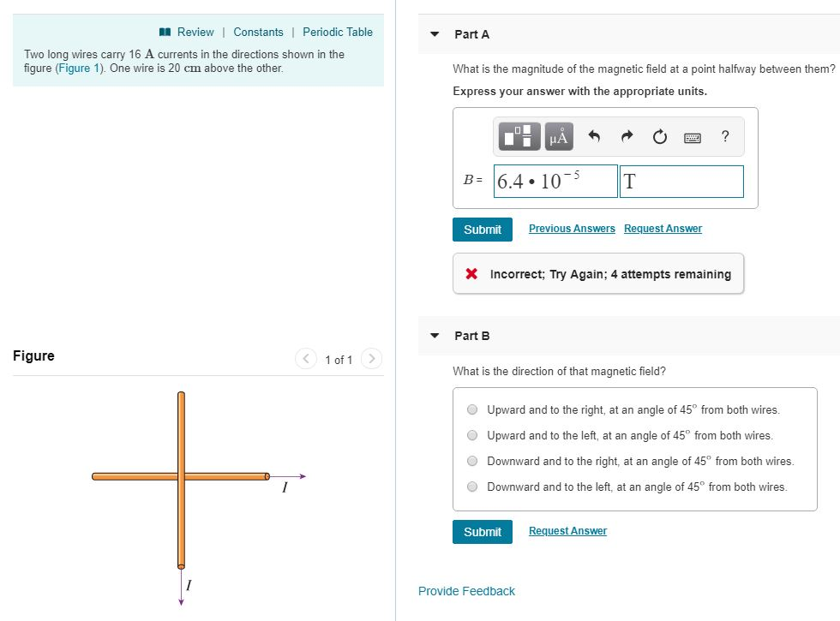Screen dimensions: 840x621
Task: Redo the last answer edit
Action: tap(626, 135)
